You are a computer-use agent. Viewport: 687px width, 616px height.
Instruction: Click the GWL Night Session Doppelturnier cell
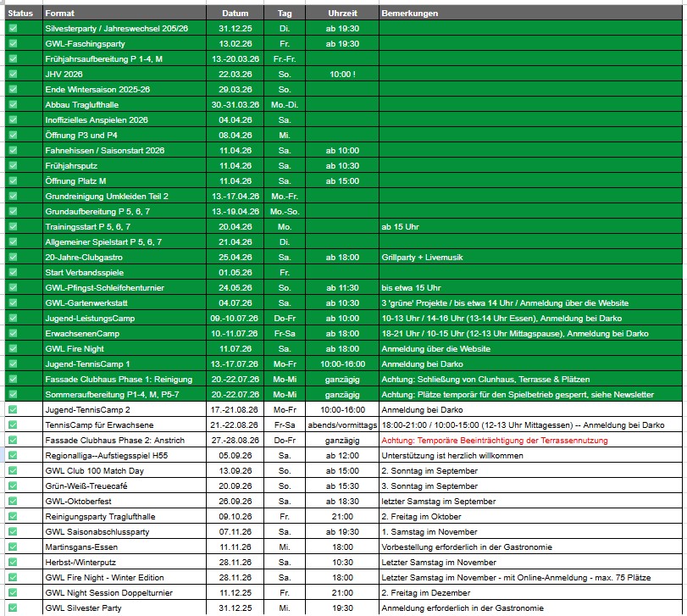pyautogui.click(x=125, y=593)
